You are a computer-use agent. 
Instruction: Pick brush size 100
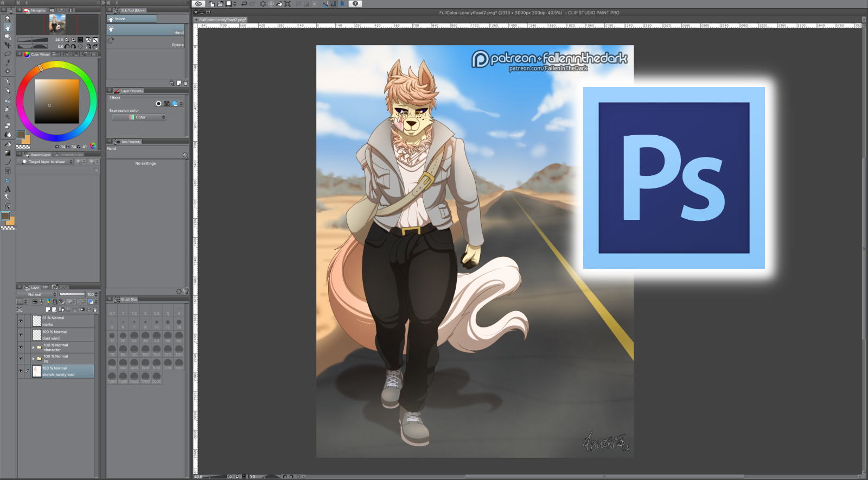click(134, 350)
